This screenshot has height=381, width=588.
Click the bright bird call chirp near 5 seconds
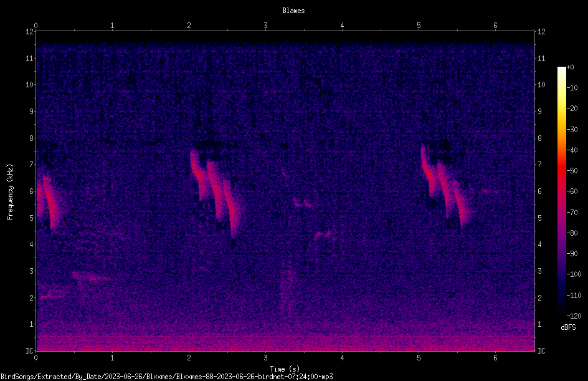pyautogui.click(x=446, y=188)
